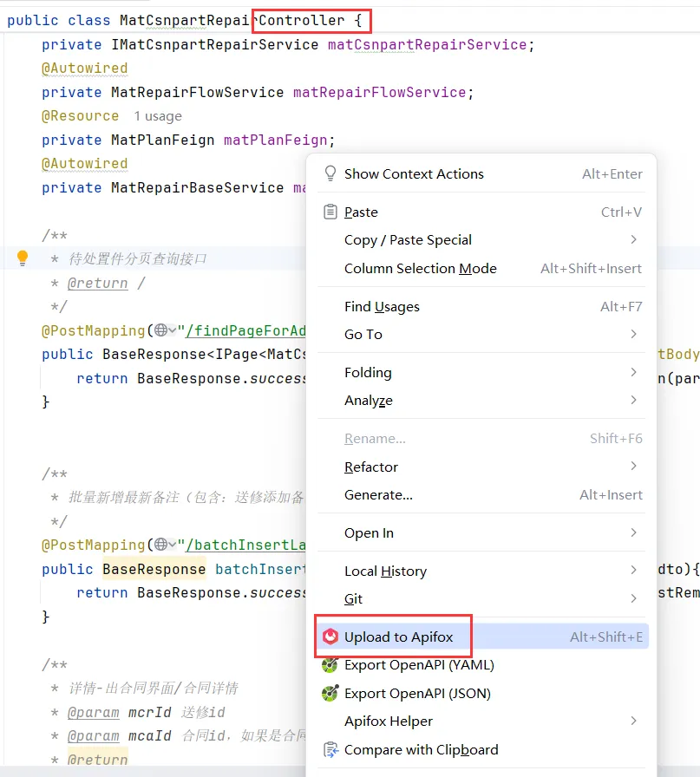
Task: Select Paste from the context menu
Action: [x=482, y=212]
